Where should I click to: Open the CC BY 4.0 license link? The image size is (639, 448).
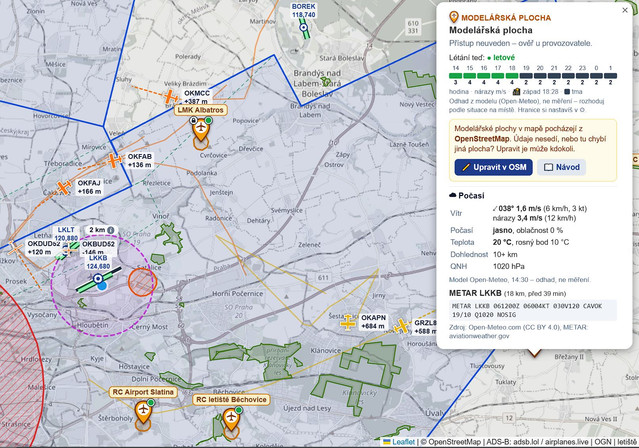click(x=544, y=327)
